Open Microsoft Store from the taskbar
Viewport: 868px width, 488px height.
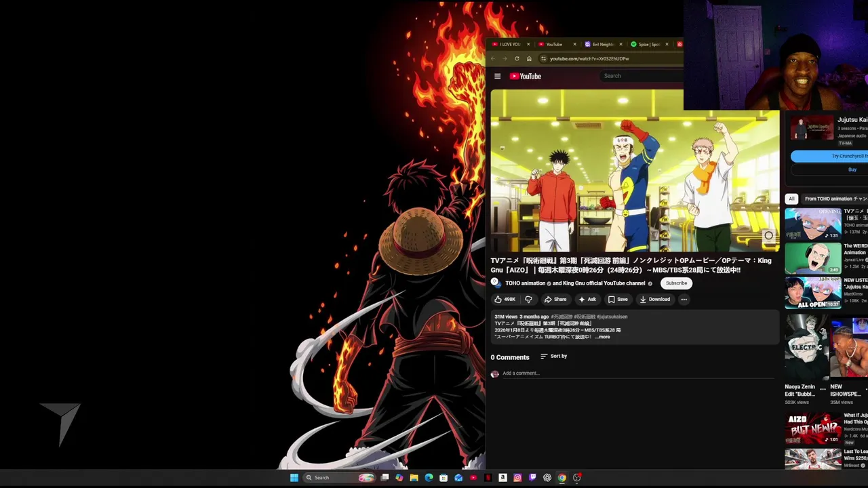coord(443,478)
